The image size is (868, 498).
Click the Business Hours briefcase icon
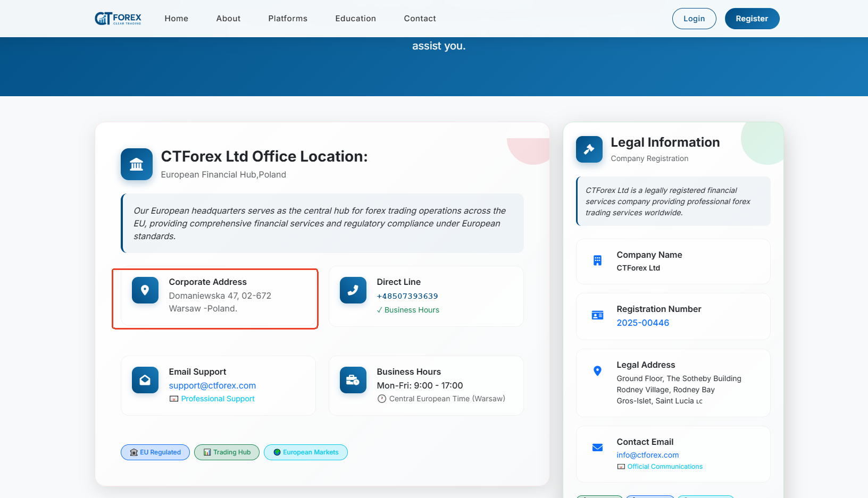click(x=353, y=380)
